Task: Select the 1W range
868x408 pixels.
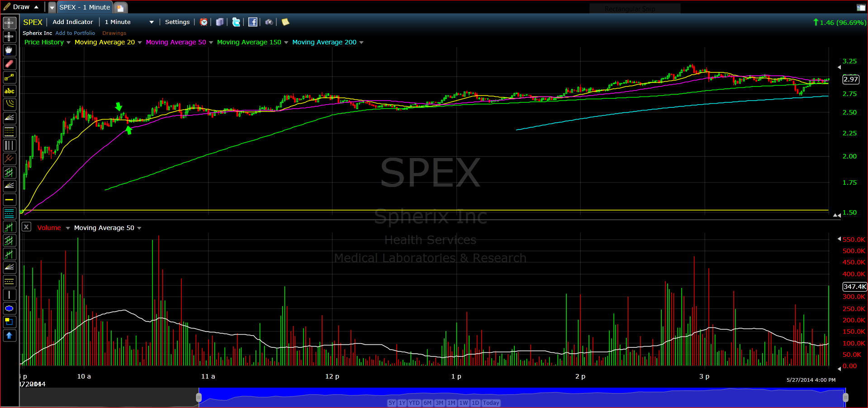Action: 464,403
